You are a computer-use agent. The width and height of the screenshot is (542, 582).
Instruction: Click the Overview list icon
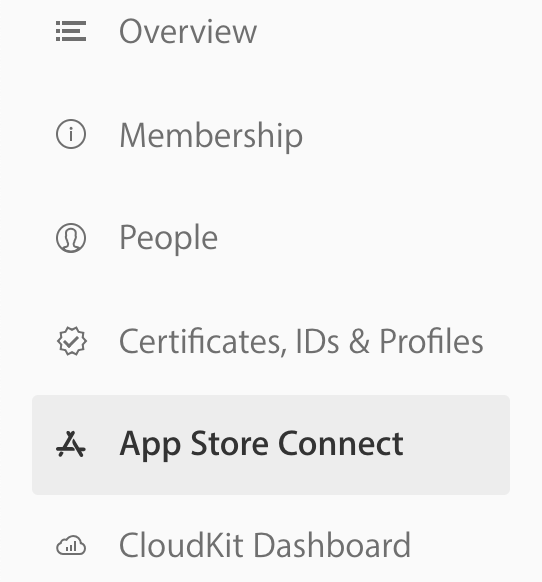71,31
